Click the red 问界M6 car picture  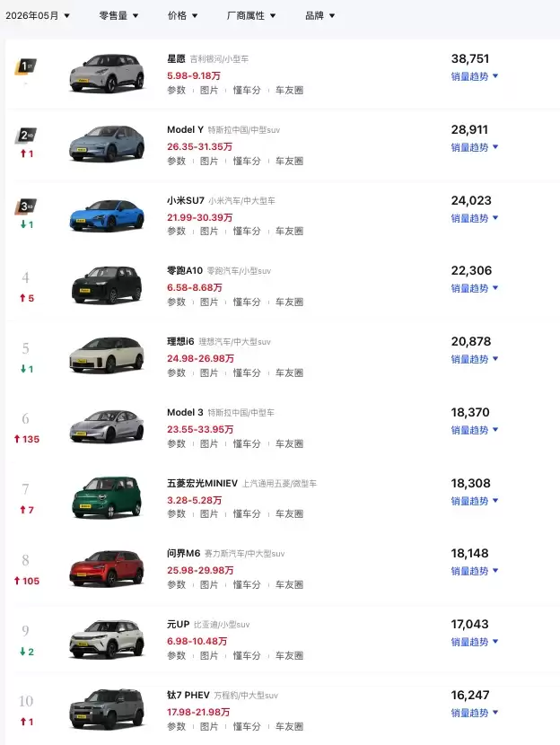[107, 568]
